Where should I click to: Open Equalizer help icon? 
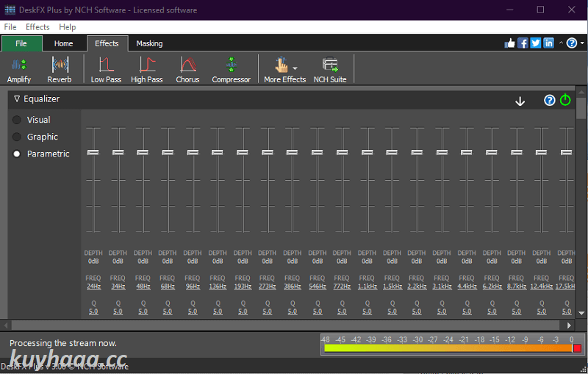(549, 101)
